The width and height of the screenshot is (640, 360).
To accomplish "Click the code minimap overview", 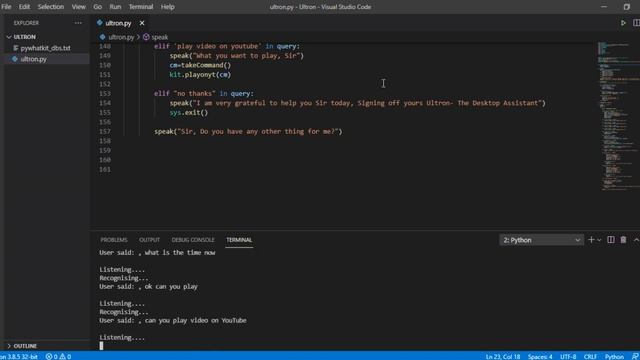I will [x=618, y=116].
